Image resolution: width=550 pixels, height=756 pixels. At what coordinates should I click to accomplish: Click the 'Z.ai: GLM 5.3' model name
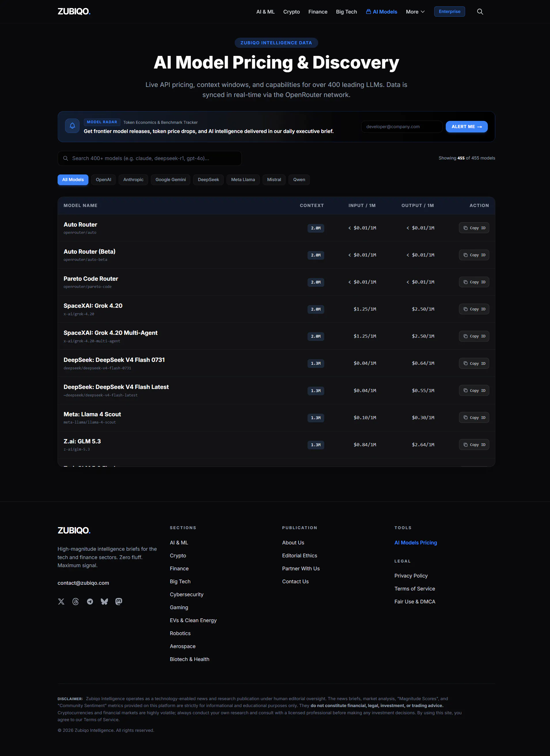click(82, 441)
